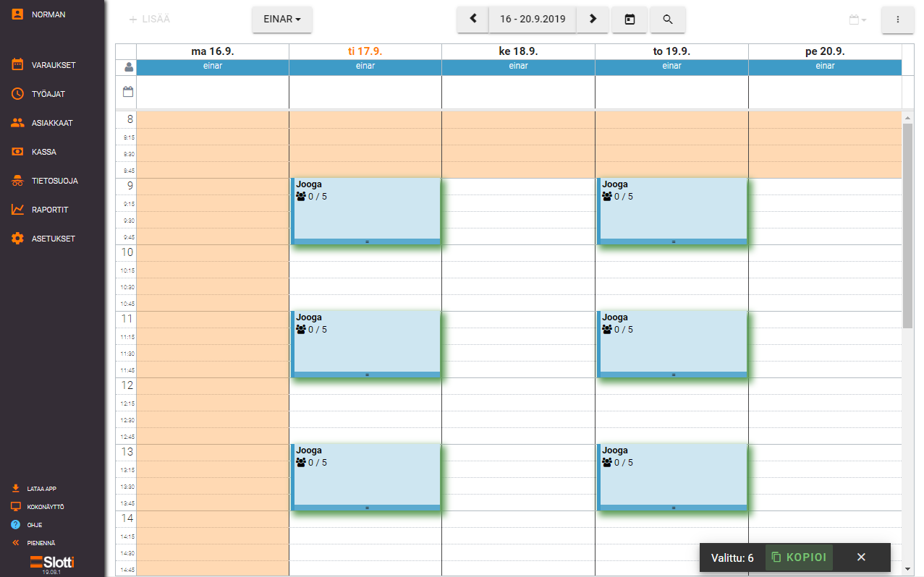Click the calendar icon in all-day row
The image size is (924, 577).
pyautogui.click(x=128, y=92)
